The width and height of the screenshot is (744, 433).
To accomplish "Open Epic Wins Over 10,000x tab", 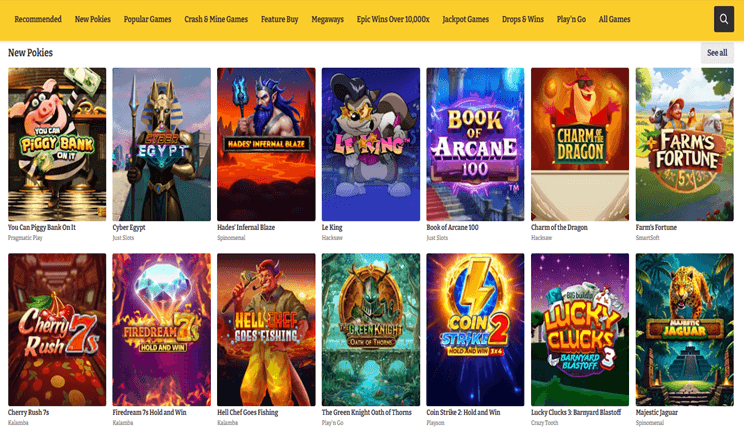I will [393, 19].
